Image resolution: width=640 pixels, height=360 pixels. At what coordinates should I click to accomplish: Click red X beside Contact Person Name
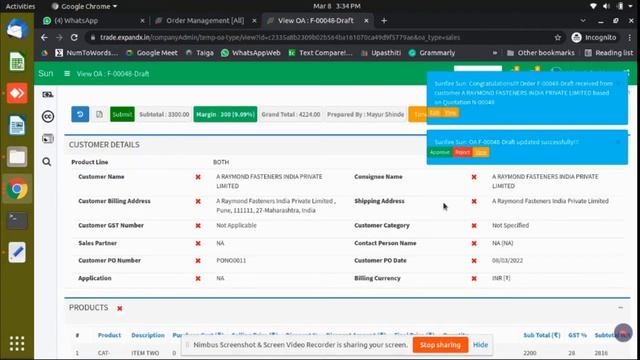(474, 243)
